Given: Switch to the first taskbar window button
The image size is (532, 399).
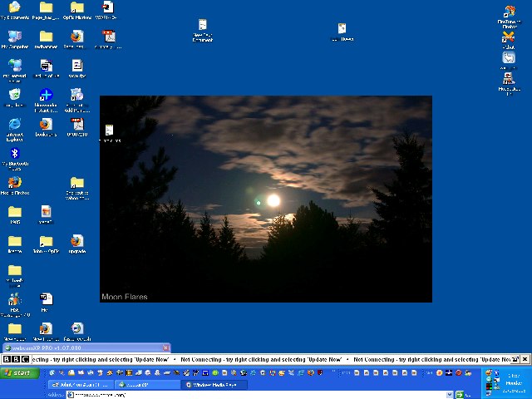Looking at the screenshot, I should (x=81, y=385).
